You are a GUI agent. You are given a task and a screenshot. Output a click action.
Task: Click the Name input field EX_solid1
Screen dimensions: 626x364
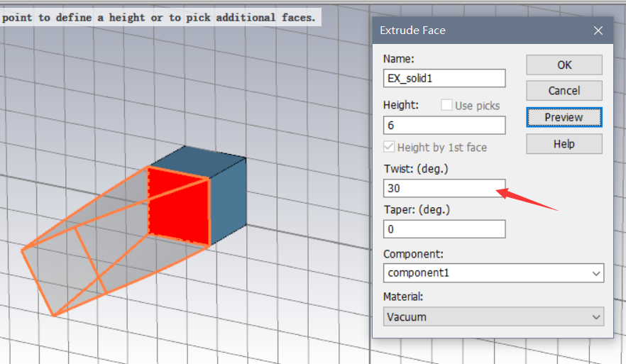pyautogui.click(x=444, y=78)
